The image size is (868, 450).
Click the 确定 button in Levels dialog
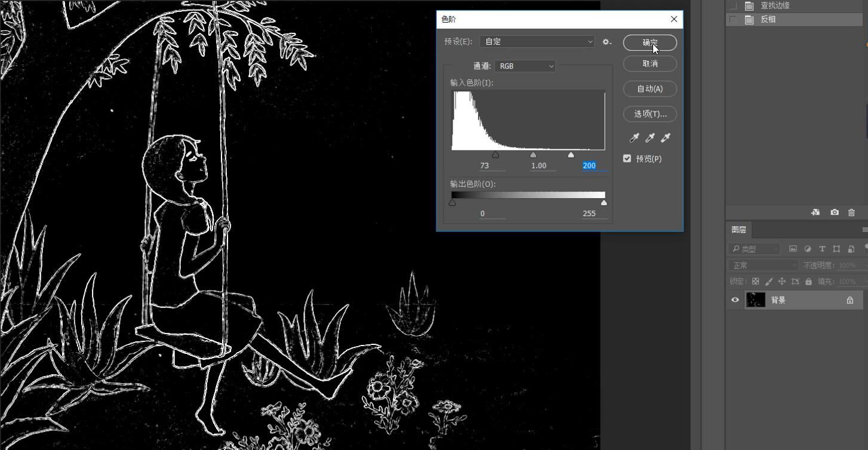[x=650, y=42]
